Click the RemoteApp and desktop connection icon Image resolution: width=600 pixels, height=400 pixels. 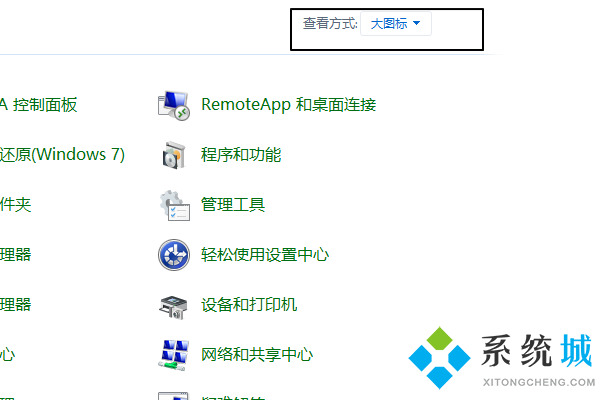click(174, 105)
